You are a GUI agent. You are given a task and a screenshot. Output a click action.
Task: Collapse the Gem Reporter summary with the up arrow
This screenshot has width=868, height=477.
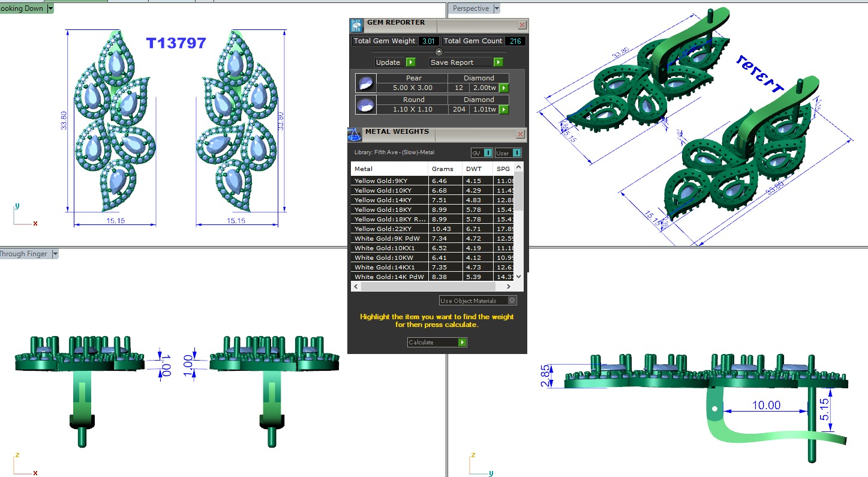[x=438, y=52]
